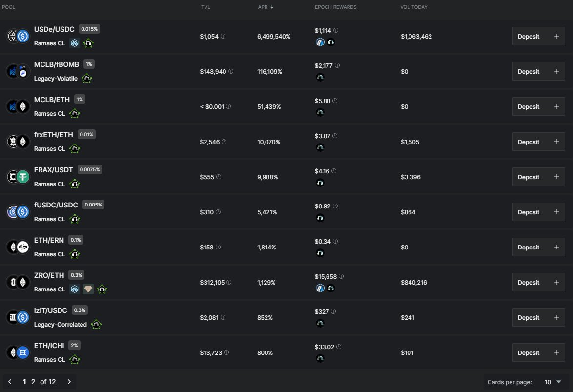
Task: Click the epoch rewards info icon for ZRO/ETH
Action: point(341,276)
